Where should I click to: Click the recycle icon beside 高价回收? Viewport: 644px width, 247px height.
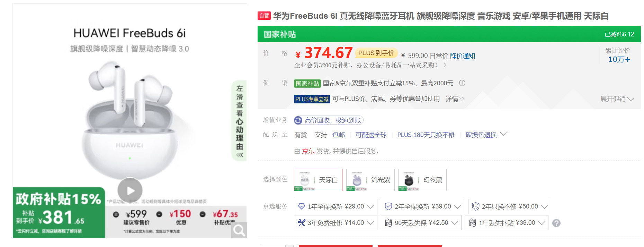click(x=298, y=120)
